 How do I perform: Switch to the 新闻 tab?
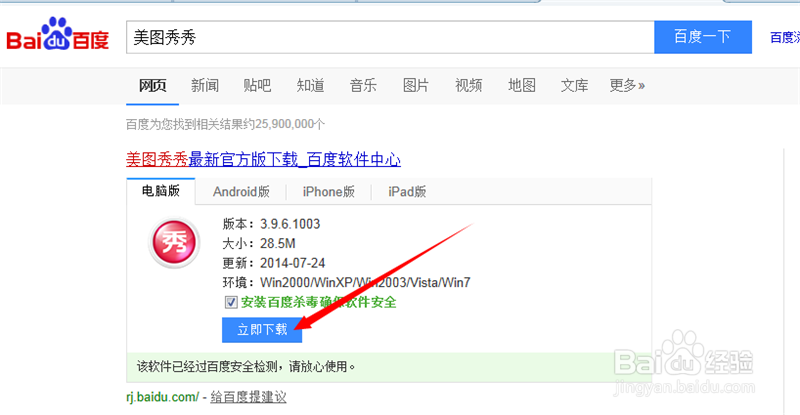tap(205, 85)
